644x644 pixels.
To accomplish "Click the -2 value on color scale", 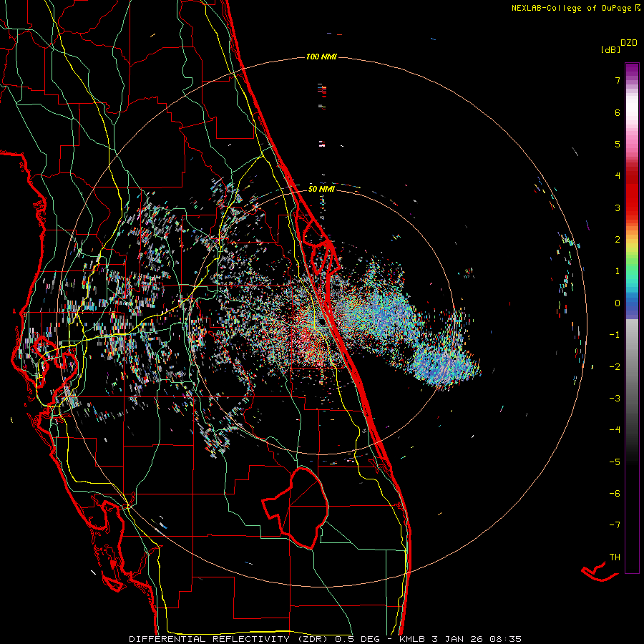I will point(615,367).
